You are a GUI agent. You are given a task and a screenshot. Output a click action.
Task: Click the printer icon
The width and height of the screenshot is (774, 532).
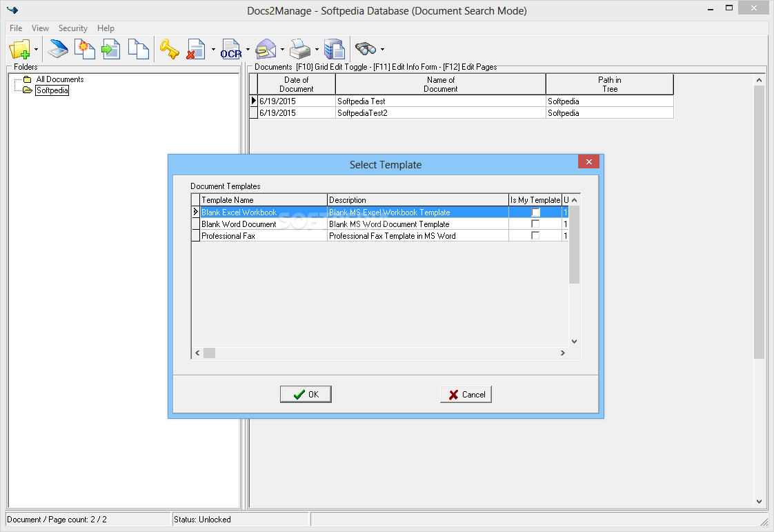pyautogui.click(x=299, y=49)
